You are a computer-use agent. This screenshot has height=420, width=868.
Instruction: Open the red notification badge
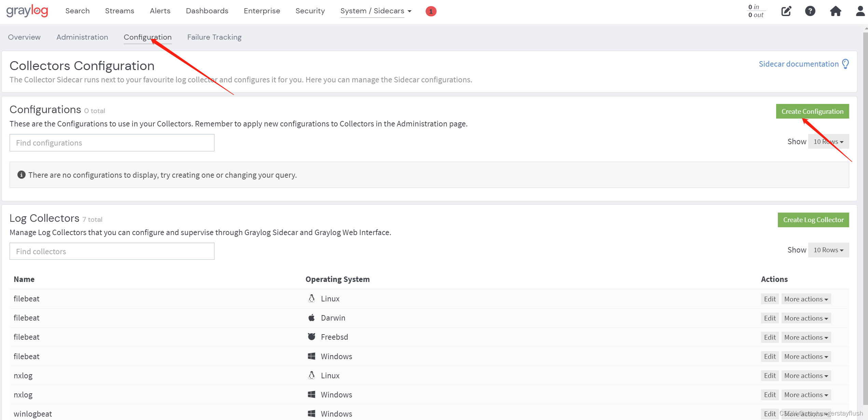(431, 11)
